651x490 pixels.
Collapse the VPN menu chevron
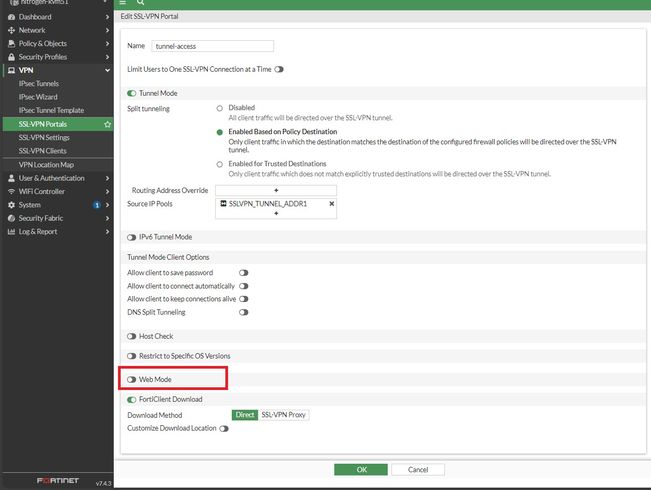coord(108,70)
